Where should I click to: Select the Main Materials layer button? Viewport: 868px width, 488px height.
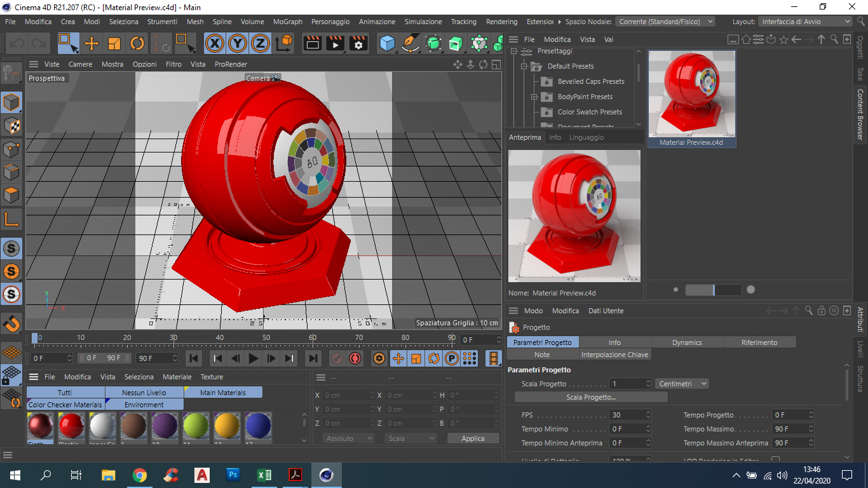tap(223, 393)
